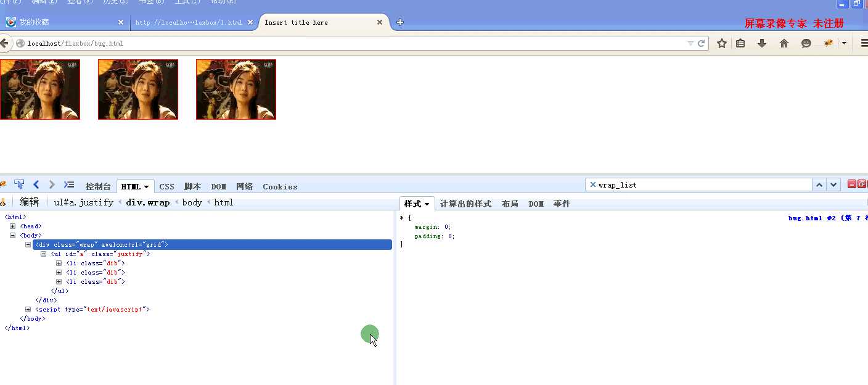Expand the second li class dib node
Screen dimensions: 868x385
tap(59, 273)
